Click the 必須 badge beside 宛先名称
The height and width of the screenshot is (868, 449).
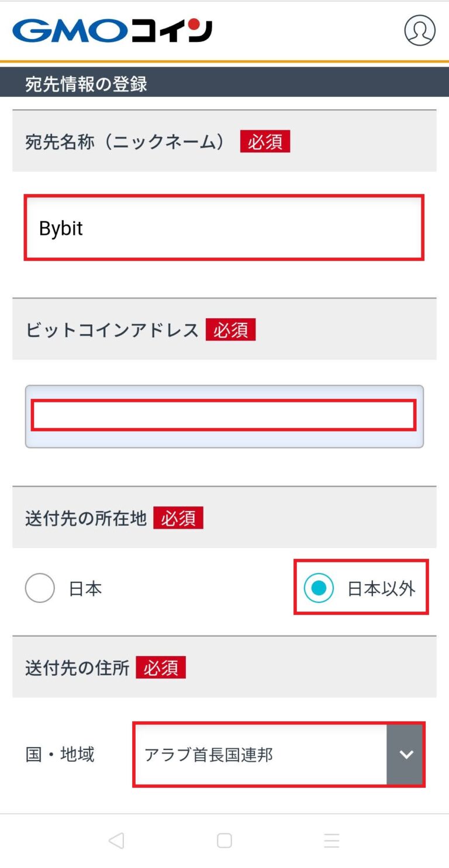(x=265, y=141)
